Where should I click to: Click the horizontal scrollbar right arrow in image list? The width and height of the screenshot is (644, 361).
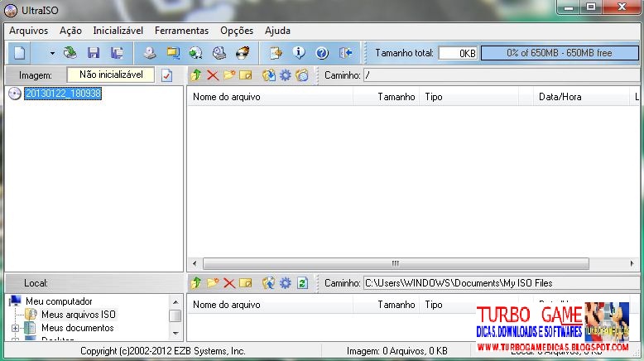(x=632, y=263)
